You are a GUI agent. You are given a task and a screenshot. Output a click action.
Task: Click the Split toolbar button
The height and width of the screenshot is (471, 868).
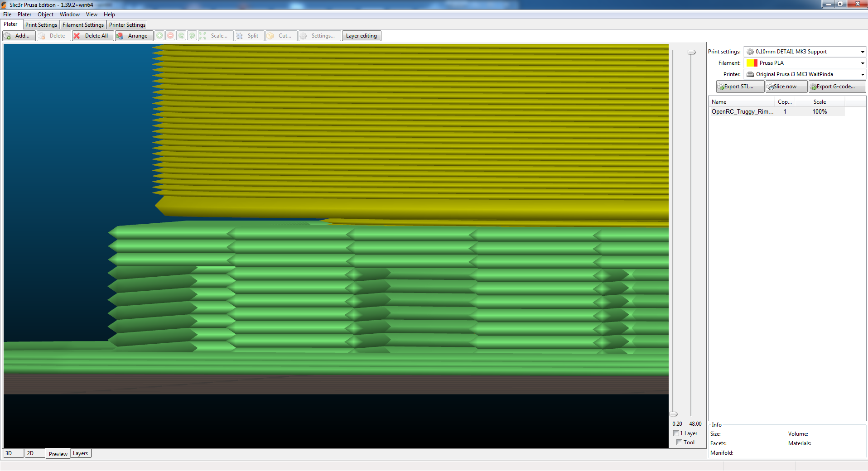pyautogui.click(x=250, y=36)
